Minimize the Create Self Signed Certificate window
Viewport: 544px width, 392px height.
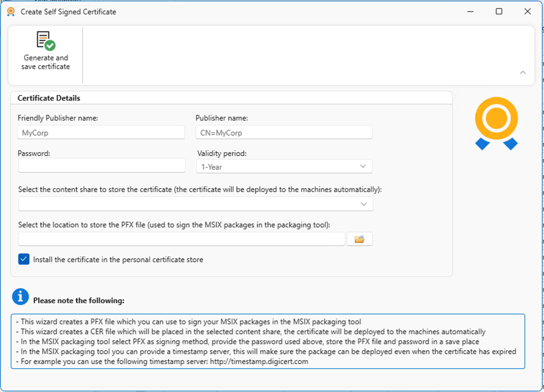click(x=470, y=12)
